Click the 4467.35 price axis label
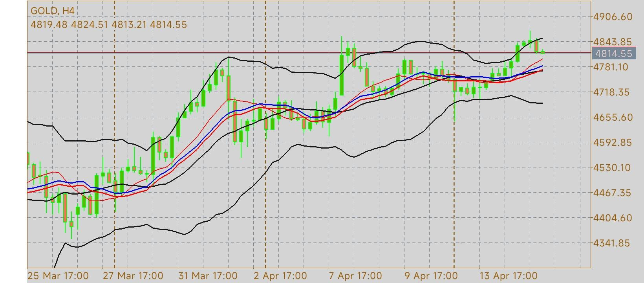The width and height of the screenshot is (644, 283). click(613, 193)
